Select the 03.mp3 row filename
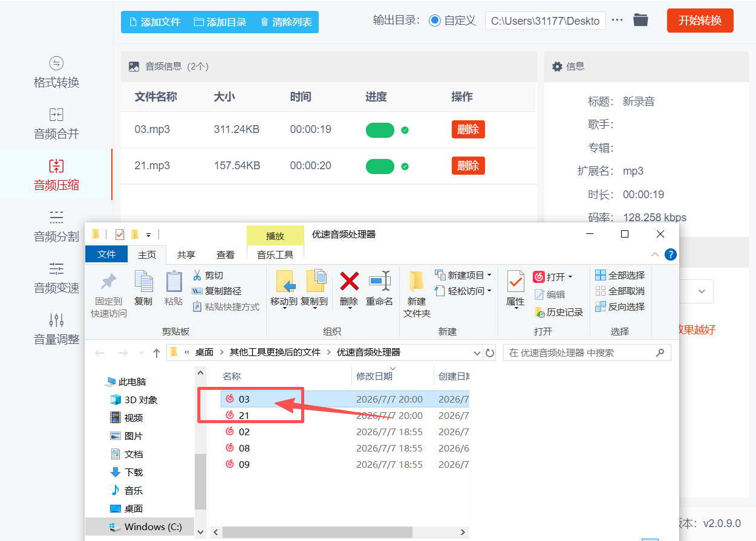 152,129
